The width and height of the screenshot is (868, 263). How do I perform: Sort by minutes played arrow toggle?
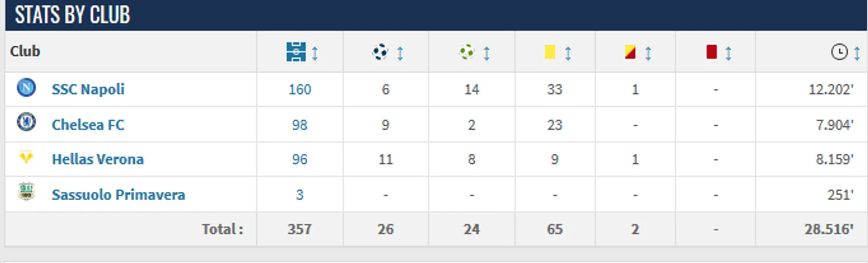click(x=857, y=53)
